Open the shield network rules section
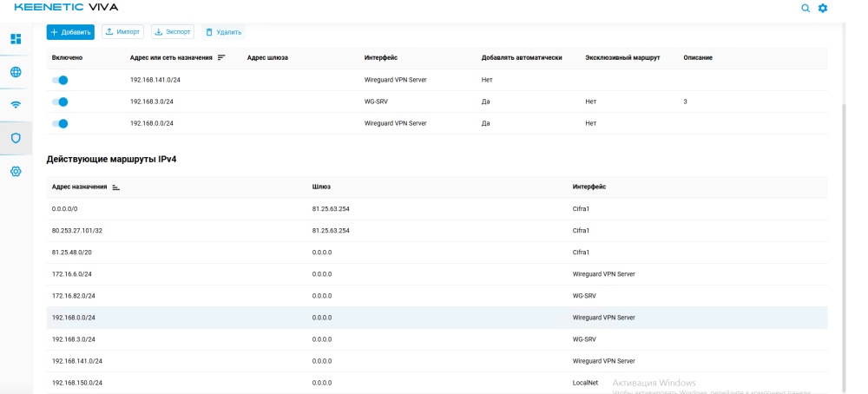Screen dimensions: 868x394 (16, 138)
